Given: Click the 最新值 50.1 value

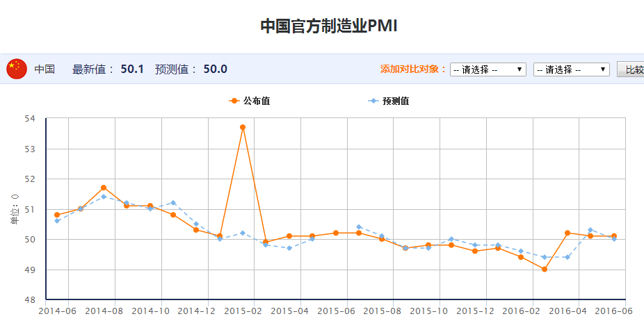Looking at the screenshot, I should click(x=132, y=69).
